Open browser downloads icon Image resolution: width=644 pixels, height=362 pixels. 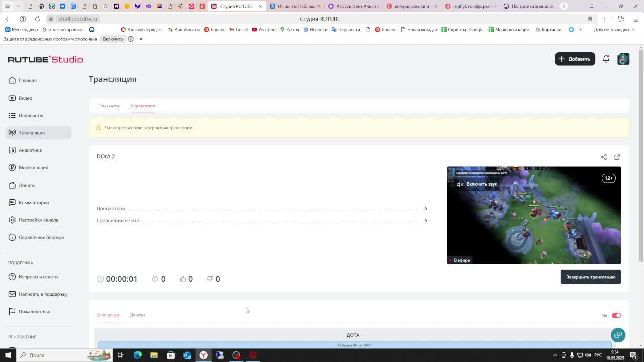636,19
